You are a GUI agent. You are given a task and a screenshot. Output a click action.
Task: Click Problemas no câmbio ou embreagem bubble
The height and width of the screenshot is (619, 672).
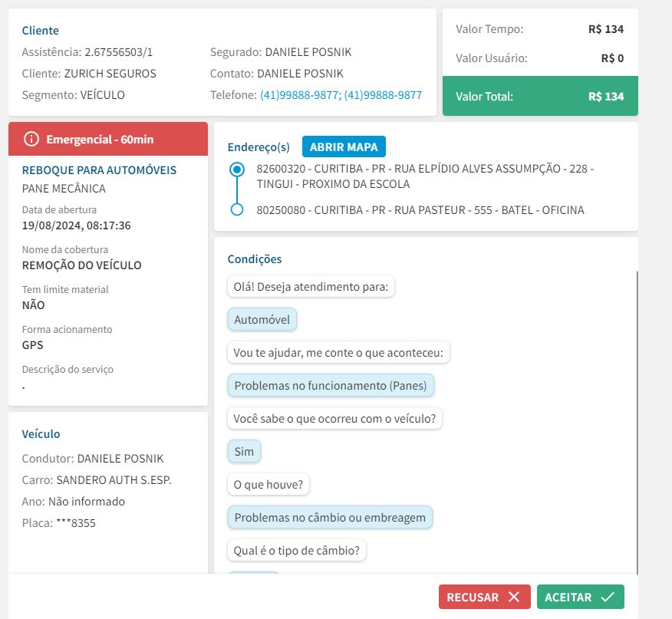(330, 518)
